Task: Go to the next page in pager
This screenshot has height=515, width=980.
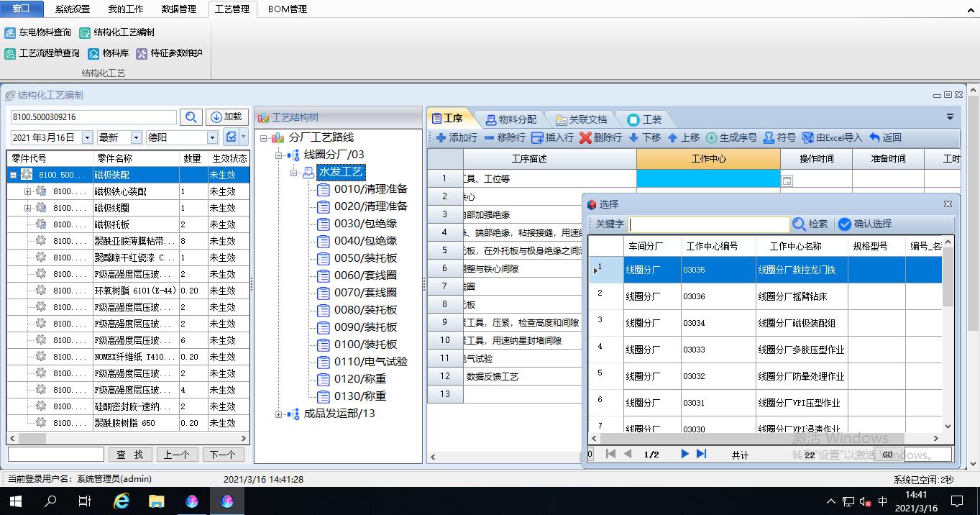Action: coord(684,454)
